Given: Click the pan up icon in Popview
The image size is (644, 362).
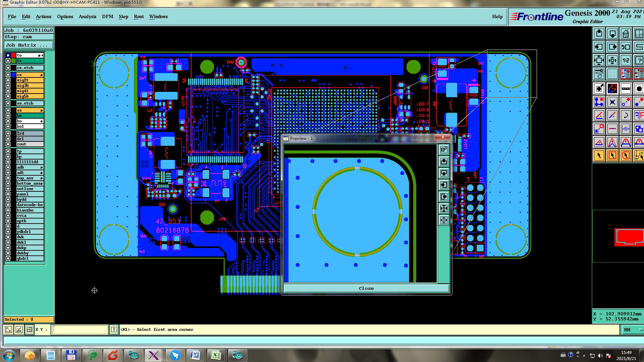Looking at the screenshot, I should pyautogui.click(x=444, y=162).
